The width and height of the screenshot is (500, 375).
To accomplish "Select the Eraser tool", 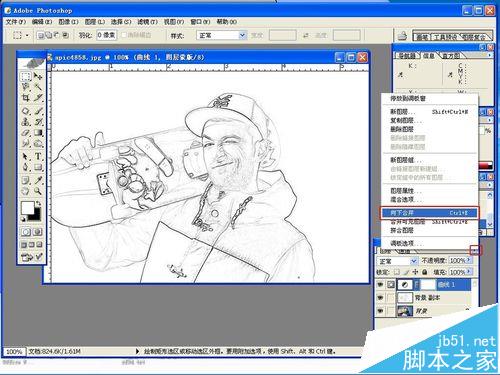I will 26,133.
